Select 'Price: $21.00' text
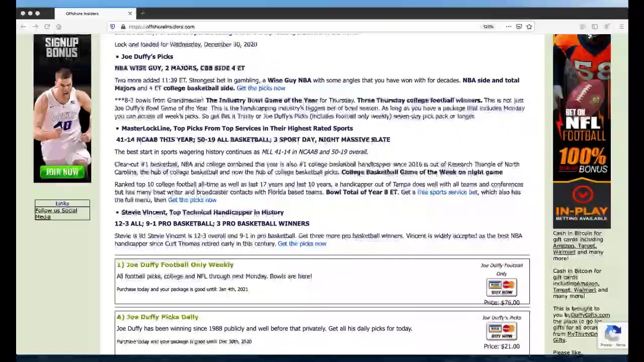 [502, 346]
